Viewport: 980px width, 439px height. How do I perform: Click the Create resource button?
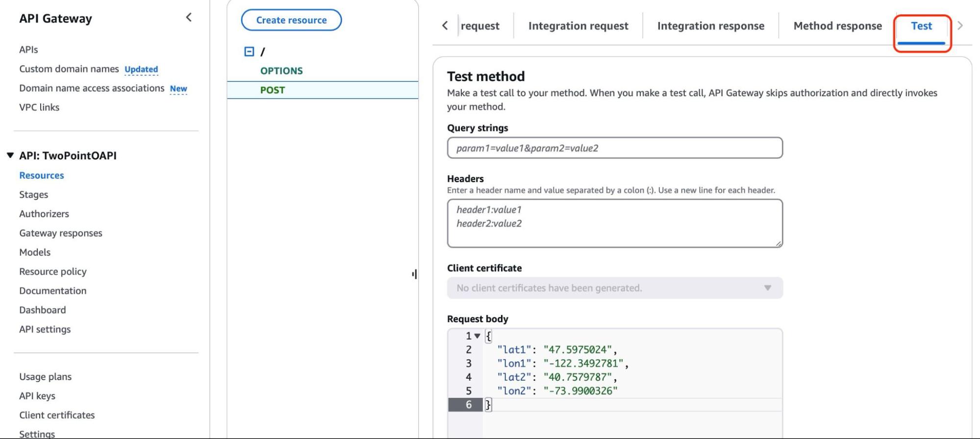click(x=291, y=20)
